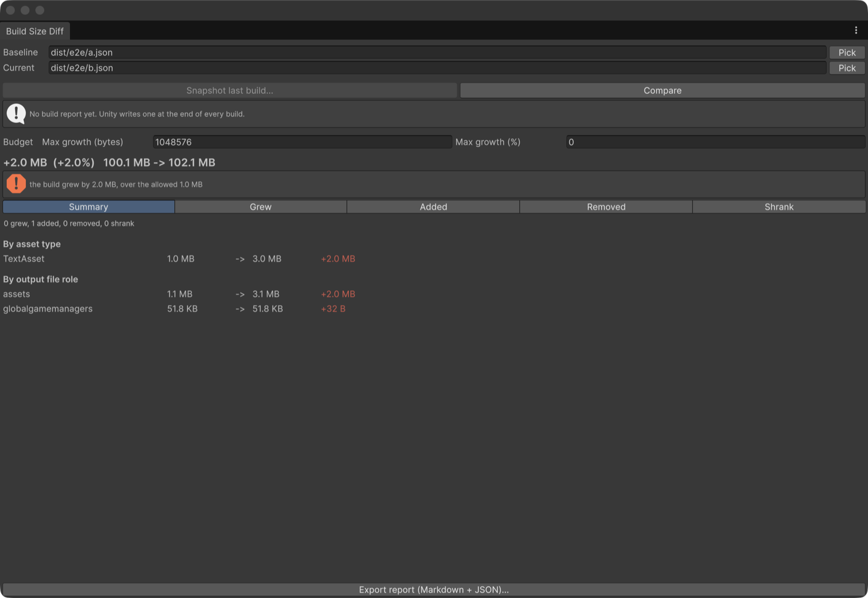Click Snapshot last build button
The image size is (868, 598).
(x=230, y=91)
